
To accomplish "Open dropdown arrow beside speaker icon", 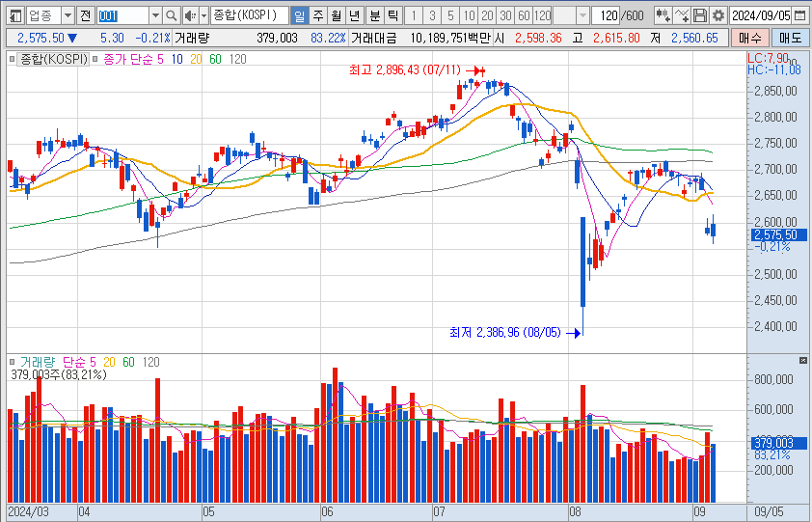I will click(x=203, y=16).
